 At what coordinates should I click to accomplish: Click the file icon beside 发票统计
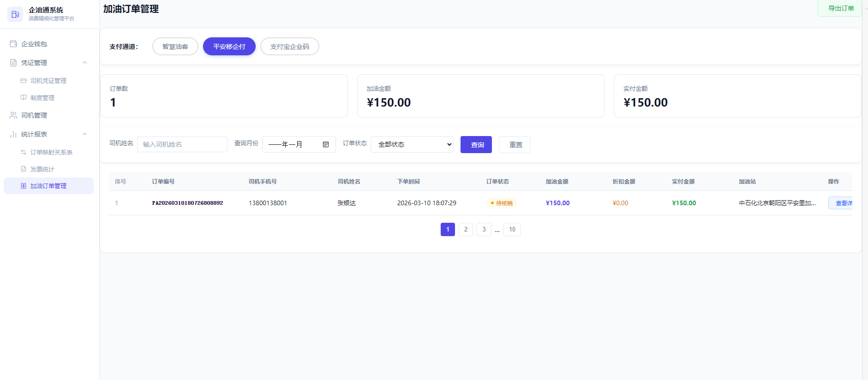tap(24, 169)
